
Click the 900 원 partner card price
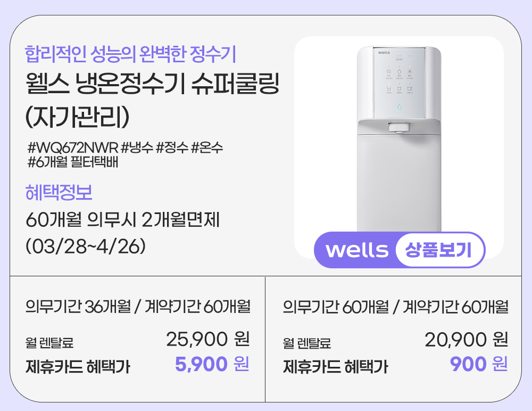point(478,365)
